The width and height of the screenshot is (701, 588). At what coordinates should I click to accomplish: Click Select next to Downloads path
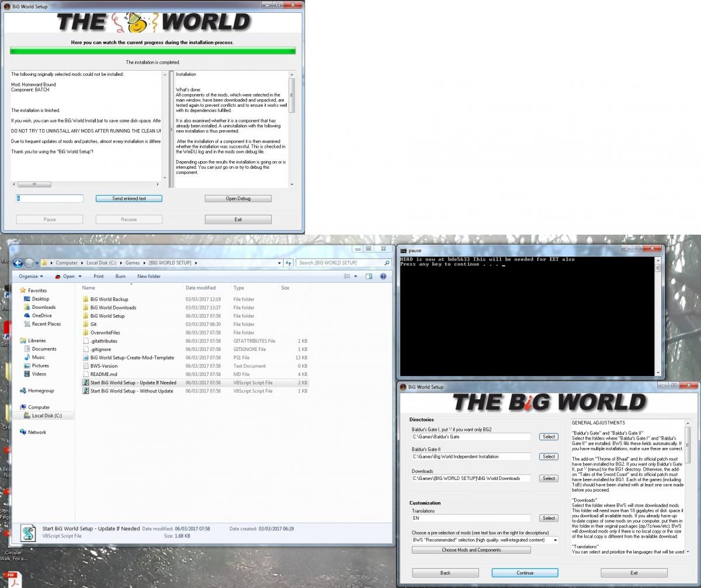pyautogui.click(x=549, y=478)
